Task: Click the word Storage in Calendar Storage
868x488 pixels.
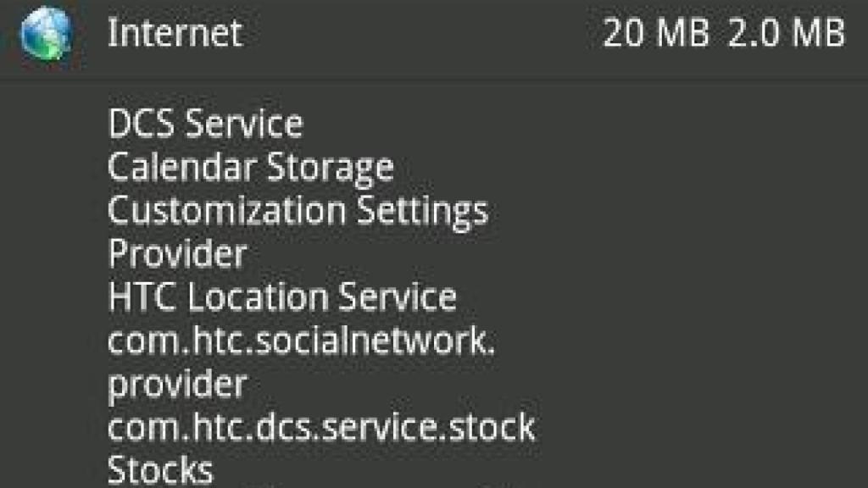Action: coord(331,167)
